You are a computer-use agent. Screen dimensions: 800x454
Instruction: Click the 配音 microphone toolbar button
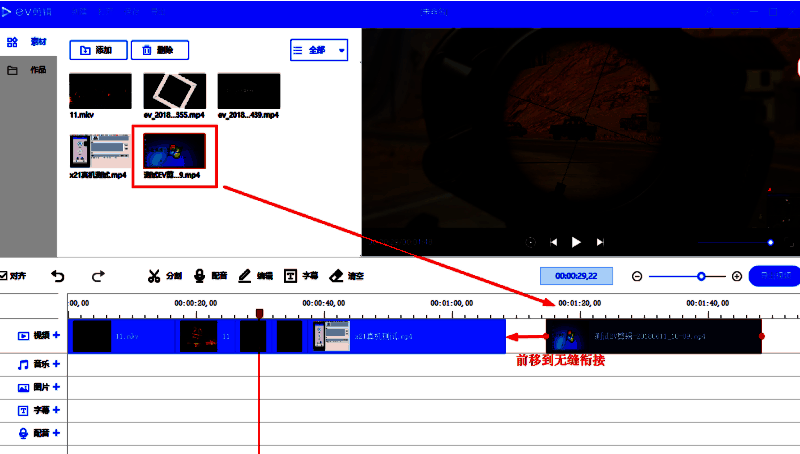210,276
